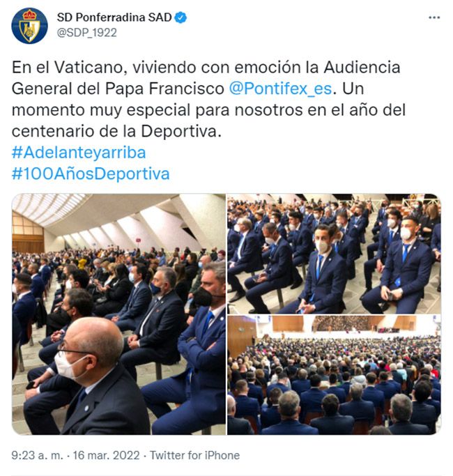Screen dimensions: 453x476
Task: Click the #Adelanteyarriba hashtag
Action: tap(79, 153)
